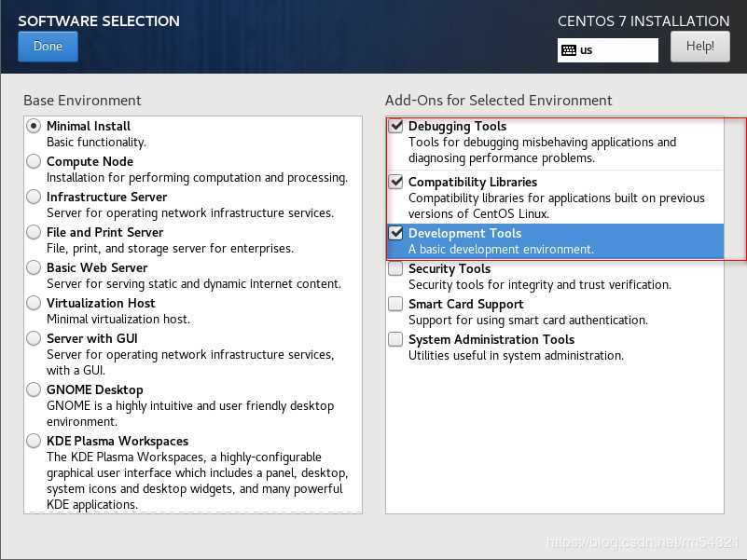
Task: Enable the Security Tools checkbox
Action: (x=395, y=268)
